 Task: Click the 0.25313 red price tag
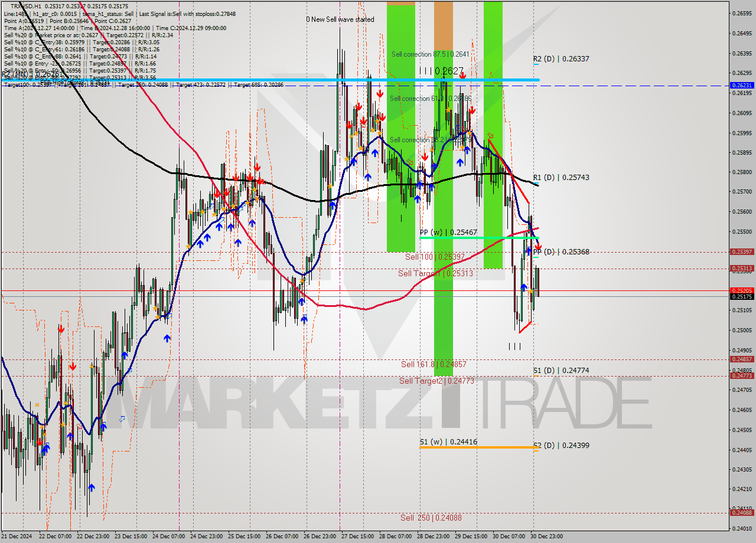click(x=742, y=269)
